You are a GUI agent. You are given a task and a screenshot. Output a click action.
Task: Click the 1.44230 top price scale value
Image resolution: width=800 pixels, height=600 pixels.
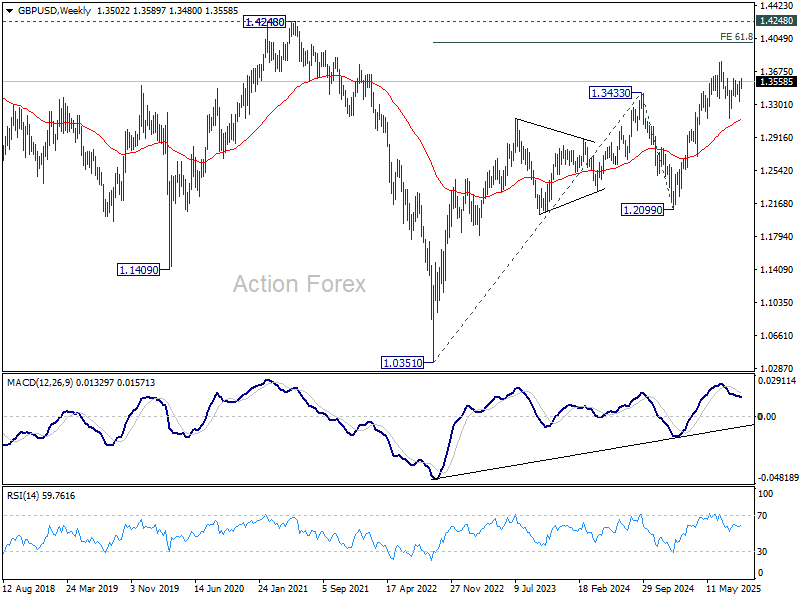(x=777, y=6)
